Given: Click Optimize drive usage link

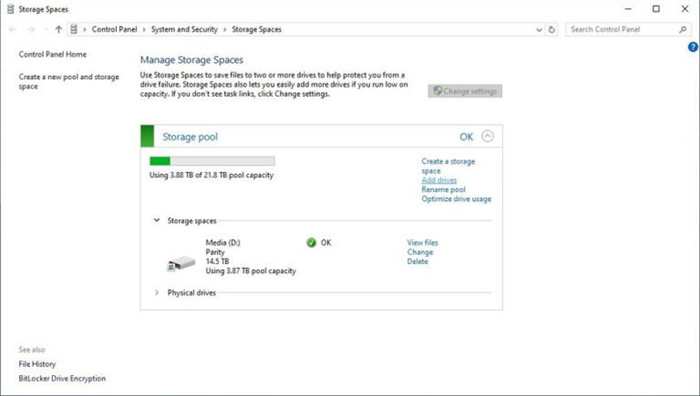Looking at the screenshot, I should click(456, 199).
